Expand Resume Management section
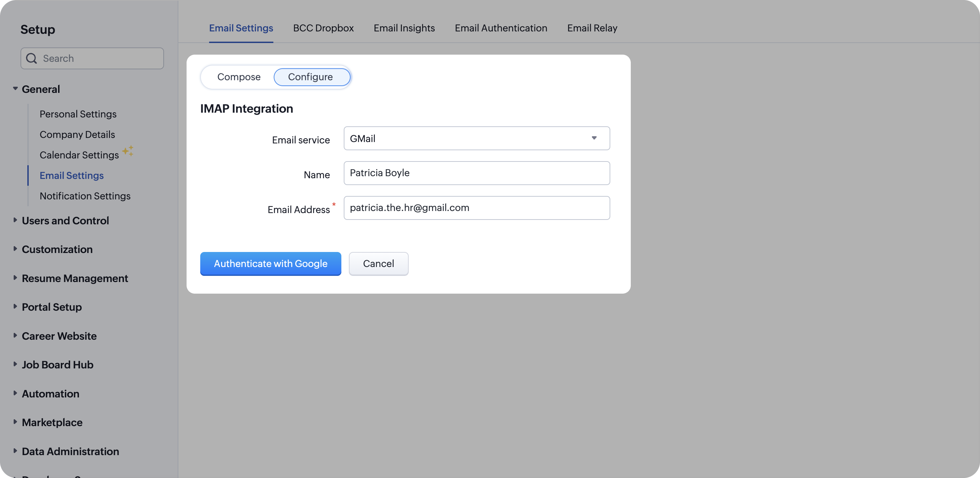Image resolution: width=980 pixels, height=478 pixels. pos(15,278)
